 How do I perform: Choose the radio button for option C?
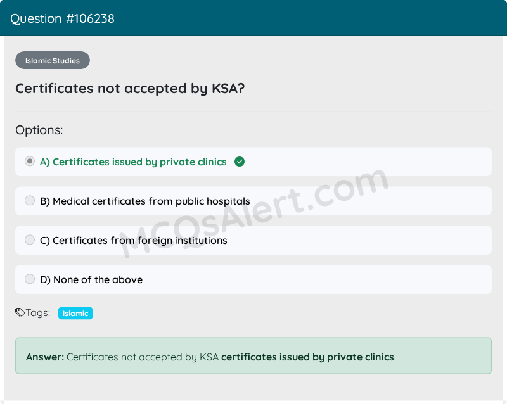click(x=30, y=240)
